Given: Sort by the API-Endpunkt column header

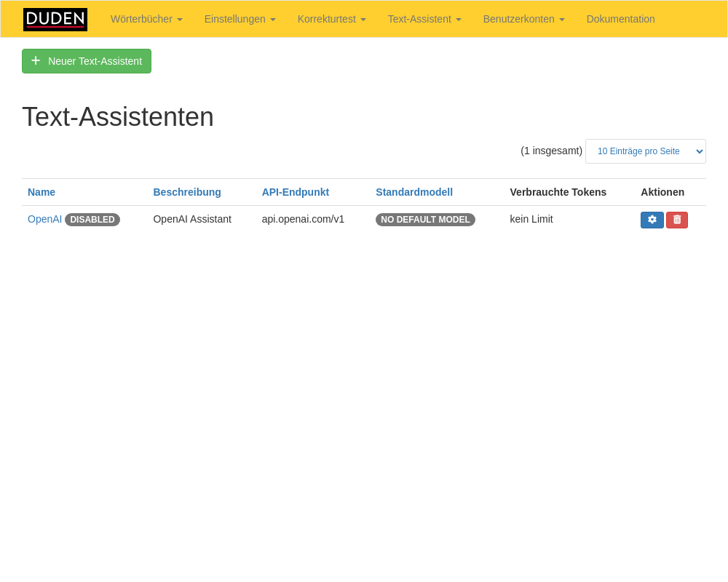Looking at the screenshot, I should point(296,192).
